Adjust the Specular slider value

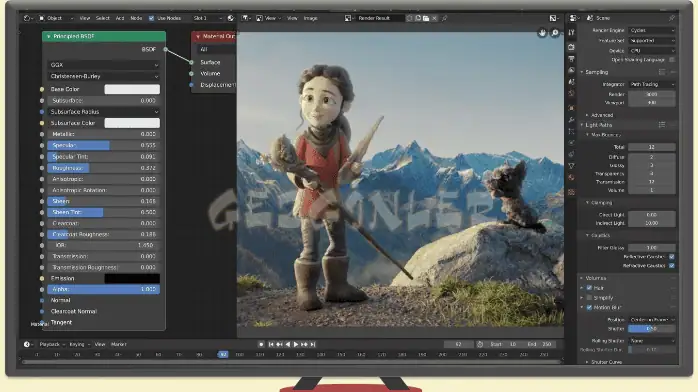point(104,145)
